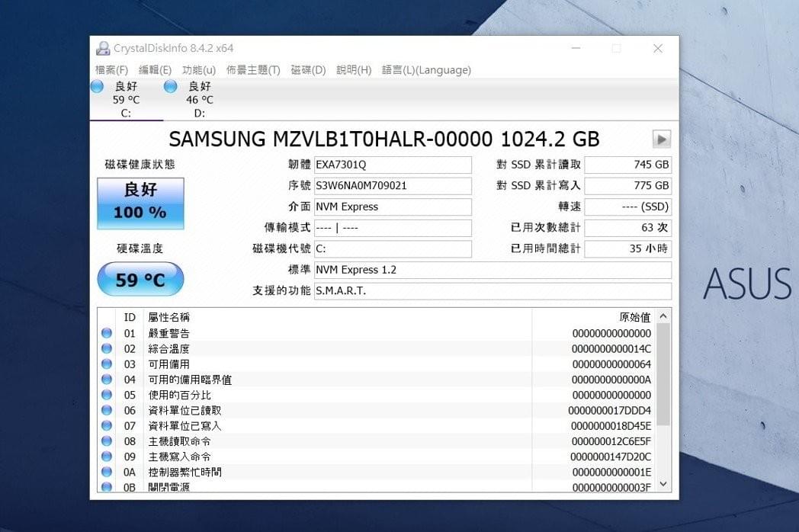The width and height of the screenshot is (799, 532).
Task: Open the 語言(L)(Language) menu
Action: [426, 70]
